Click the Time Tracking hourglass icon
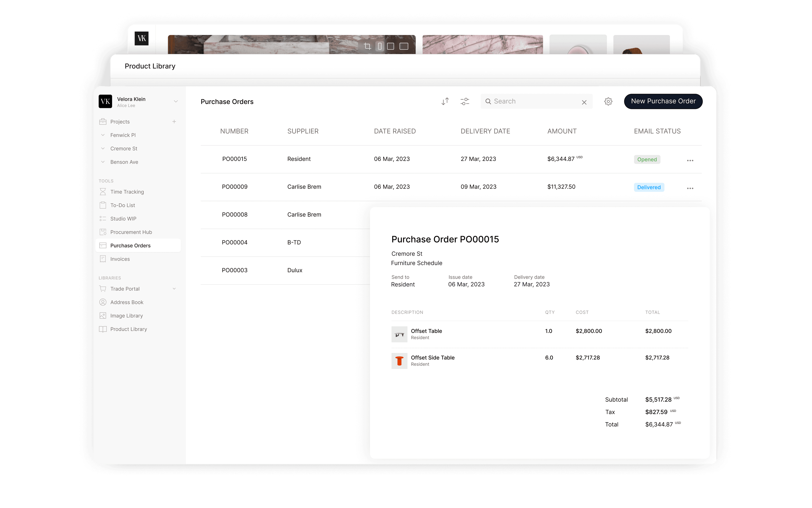Image resolution: width=812 pixels, height=508 pixels. pyautogui.click(x=103, y=192)
